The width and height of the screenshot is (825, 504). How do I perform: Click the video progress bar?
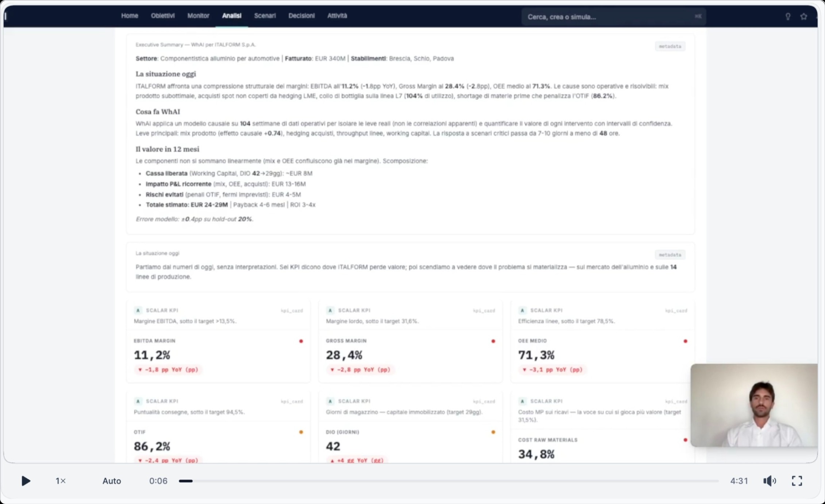pyautogui.click(x=449, y=481)
